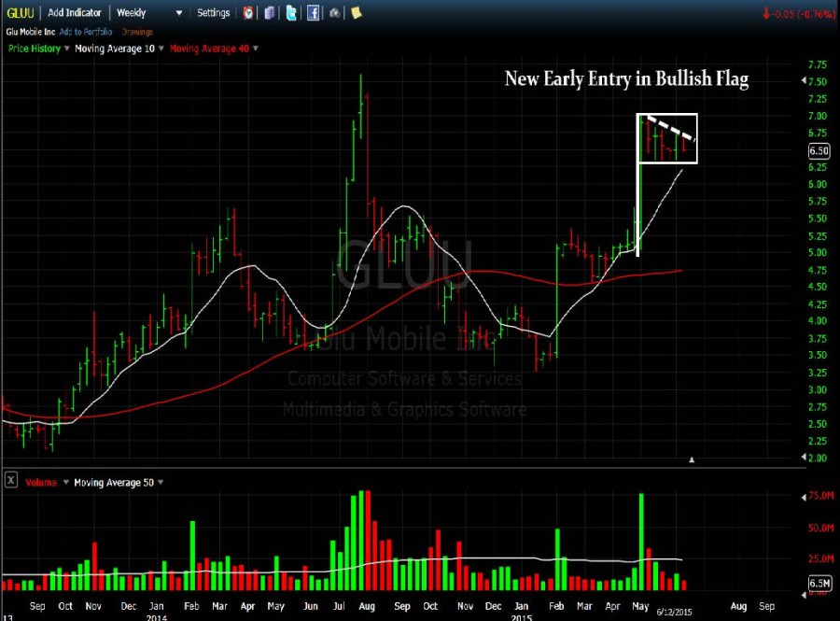Click the 2.00 price axis label
840x621 pixels.
818,459
